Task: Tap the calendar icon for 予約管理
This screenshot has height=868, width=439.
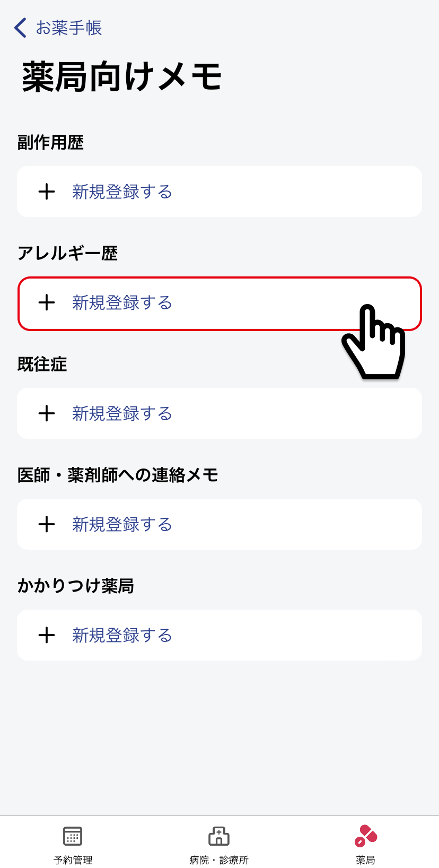Action: (x=73, y=836)
